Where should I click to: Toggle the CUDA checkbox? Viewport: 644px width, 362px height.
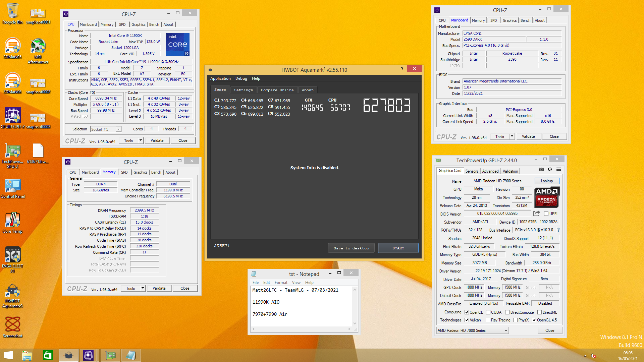pos(488,312)
